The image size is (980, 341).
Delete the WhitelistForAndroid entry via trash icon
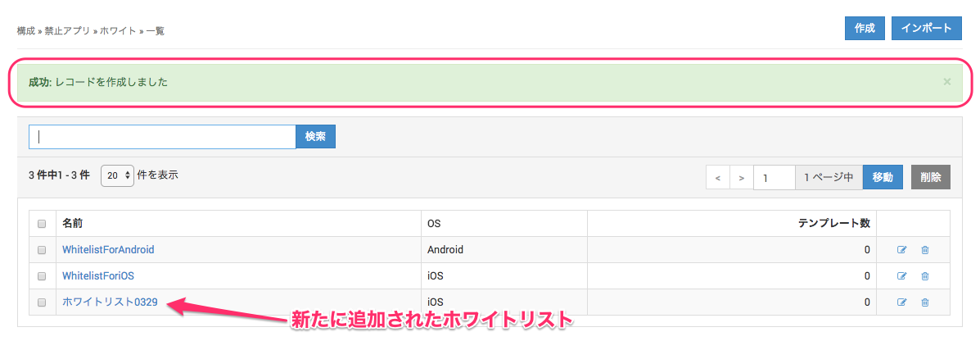coord(925,250)
